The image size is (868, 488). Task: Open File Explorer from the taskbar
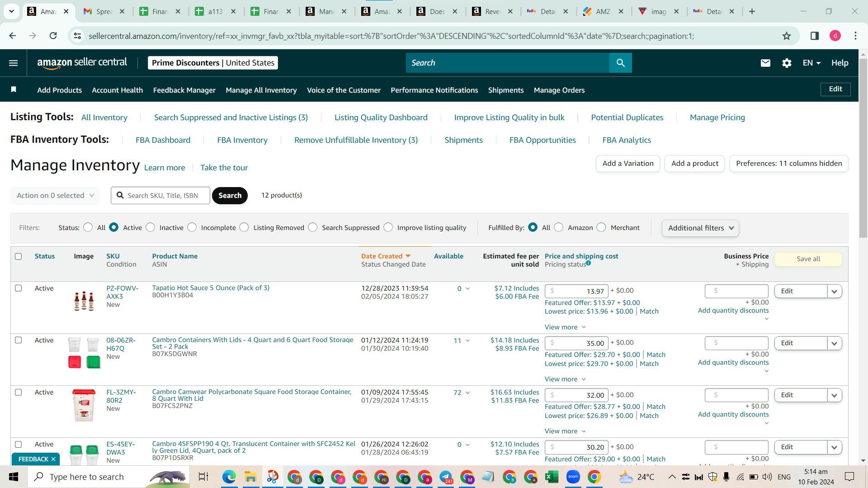pos(250,477)
